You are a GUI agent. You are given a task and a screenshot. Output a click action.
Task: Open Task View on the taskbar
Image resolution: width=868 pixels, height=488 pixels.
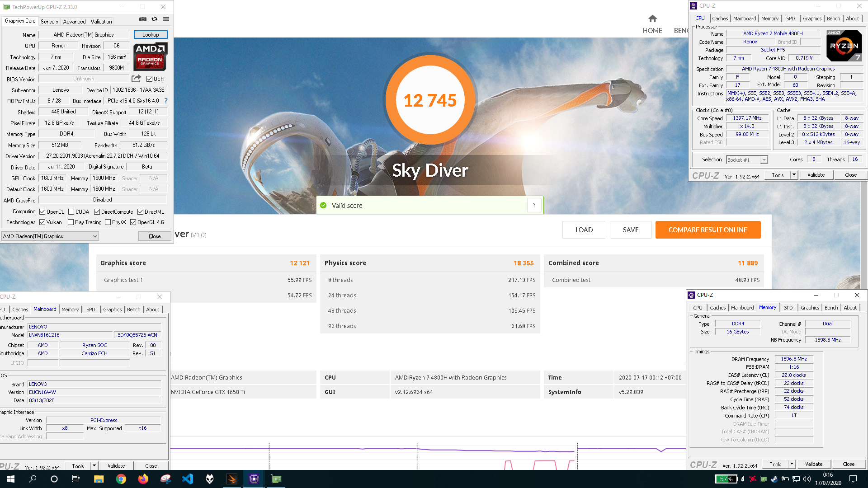click(76, 479)
